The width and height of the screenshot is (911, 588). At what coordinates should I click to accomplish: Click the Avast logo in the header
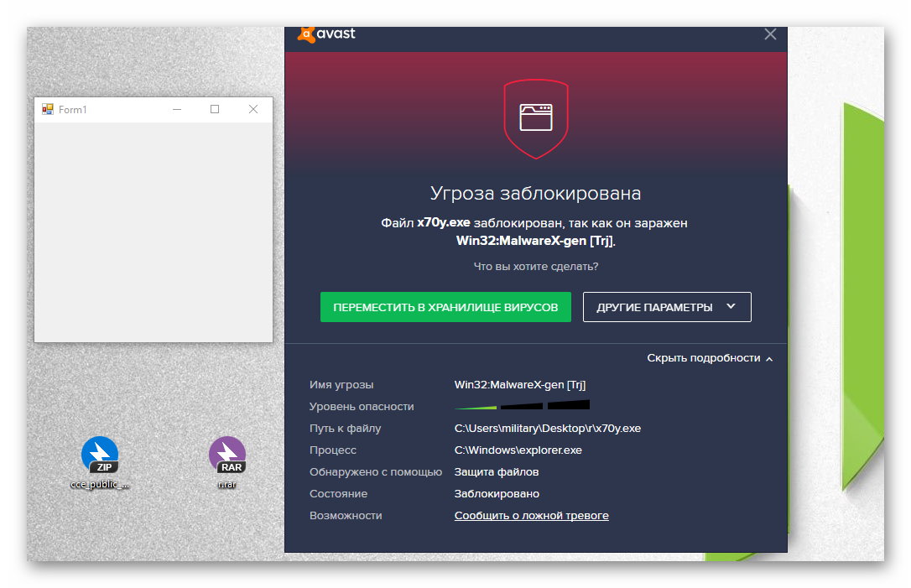pyautogui.click(x=326, y=34)
